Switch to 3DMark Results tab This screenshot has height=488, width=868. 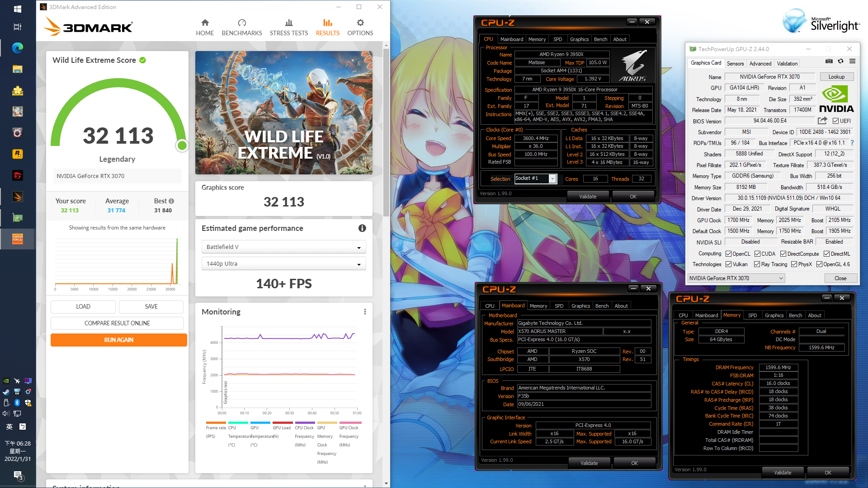click(328, 27)
